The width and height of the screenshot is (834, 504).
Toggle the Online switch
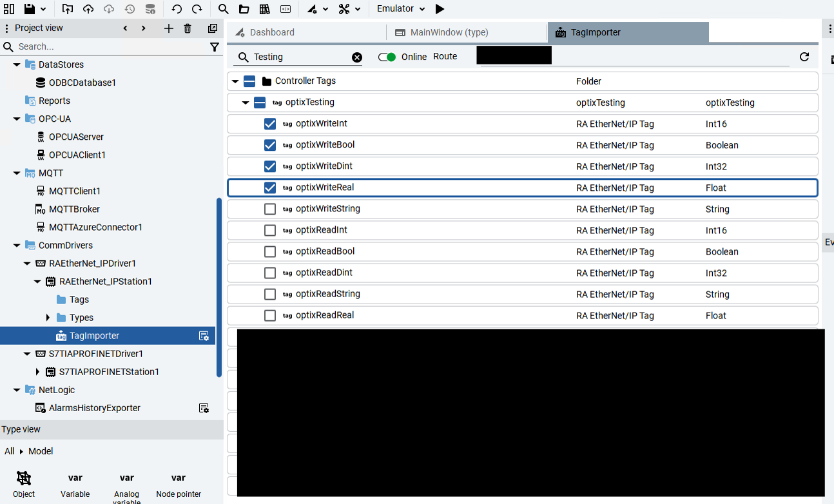coord(387,57)
